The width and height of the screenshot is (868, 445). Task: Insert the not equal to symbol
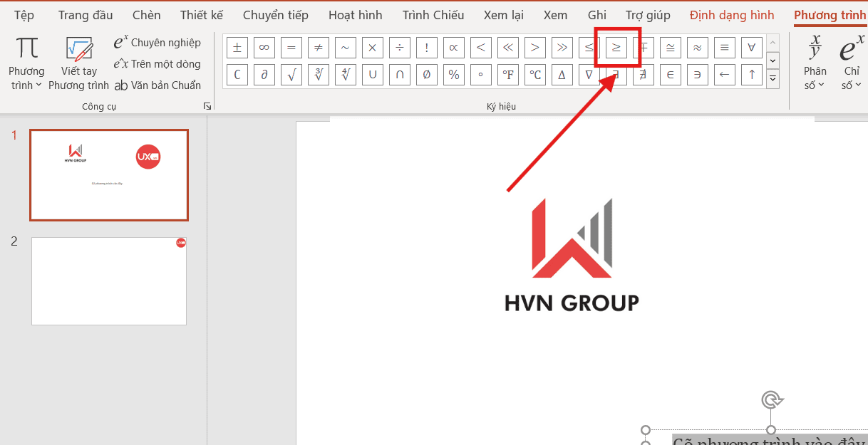(x=318, y=48)
